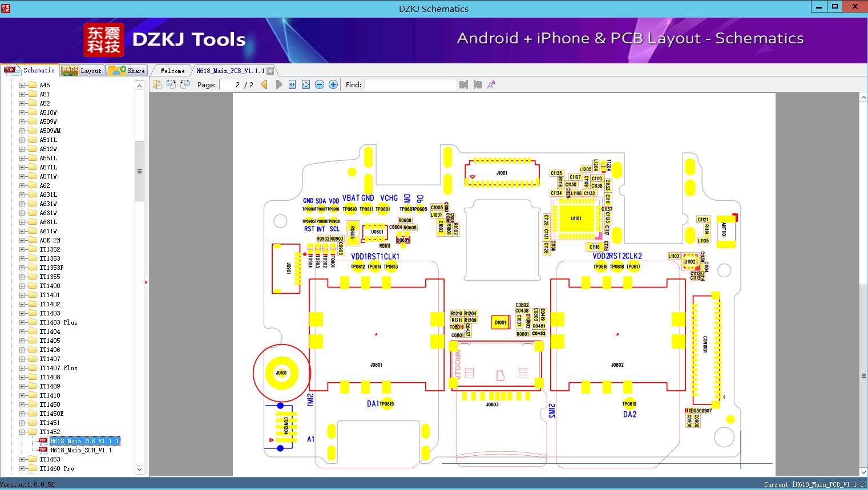Screen dimensions: 868x490
Task: Open H618_Main_SCH_V1.1 file in tree
Action: (81, 450)
